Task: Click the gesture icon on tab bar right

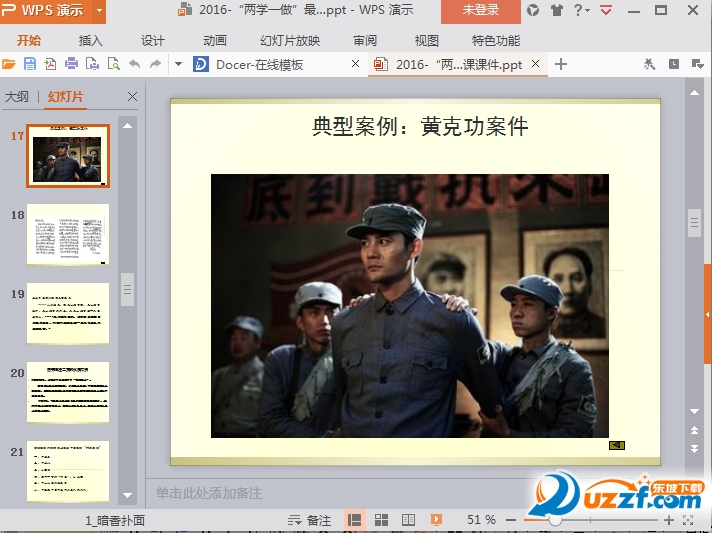Action: point(650,64)
